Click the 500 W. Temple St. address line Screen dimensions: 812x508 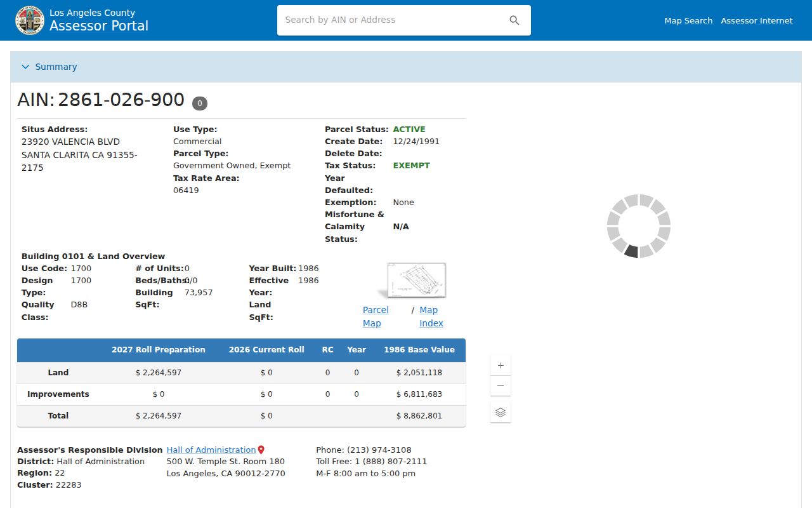pos(226,462)
